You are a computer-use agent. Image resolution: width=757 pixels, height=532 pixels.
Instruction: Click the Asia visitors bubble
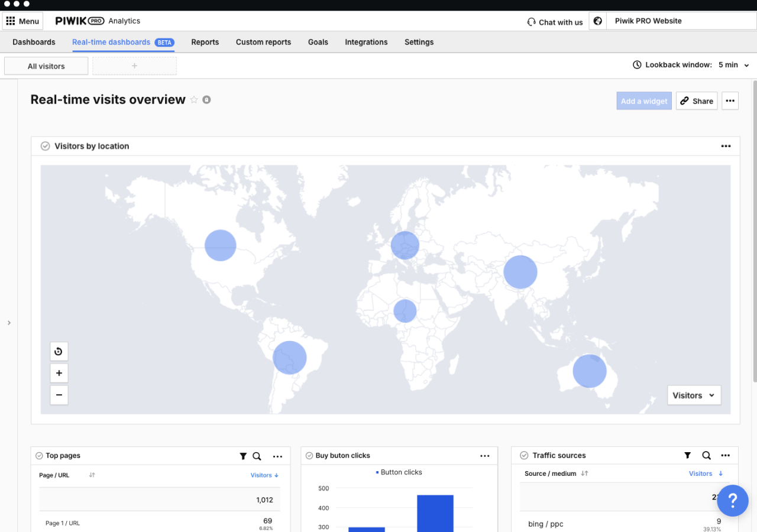[520, 272]
